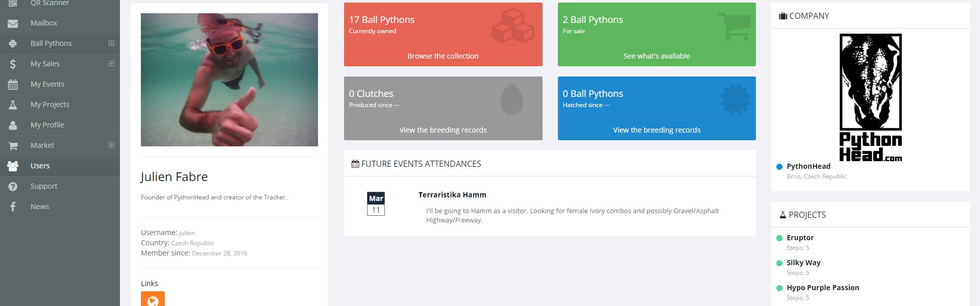Click the PythonHead company logo
The width and height of the screenshot is (980, 306).
click(871, 97)
